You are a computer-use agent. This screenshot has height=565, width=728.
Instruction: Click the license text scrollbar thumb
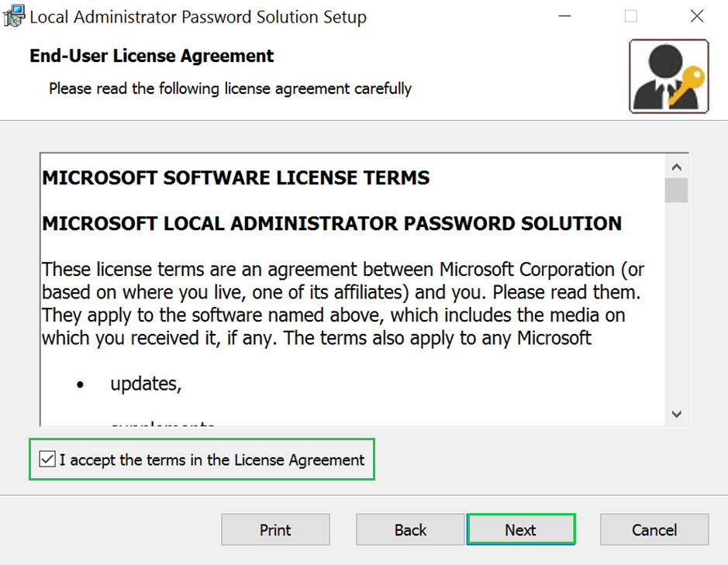(x=676, y=191)
